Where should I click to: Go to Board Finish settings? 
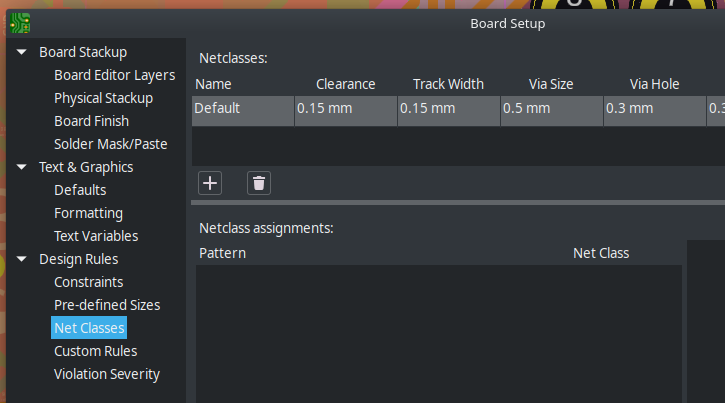coord(91,121)
